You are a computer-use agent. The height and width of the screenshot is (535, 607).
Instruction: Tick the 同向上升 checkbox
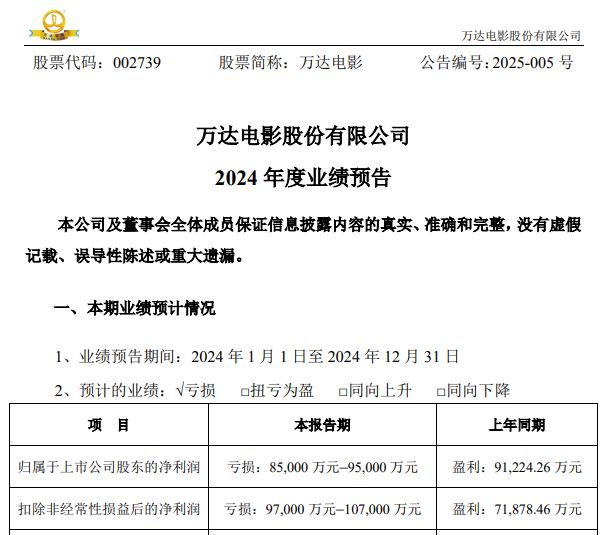click(343, 391)
